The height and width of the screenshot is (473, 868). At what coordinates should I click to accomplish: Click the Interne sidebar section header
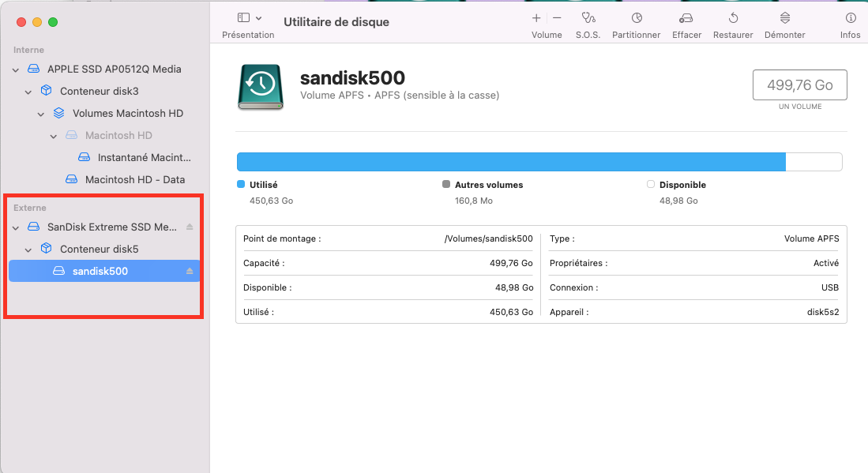click(28, 50)
